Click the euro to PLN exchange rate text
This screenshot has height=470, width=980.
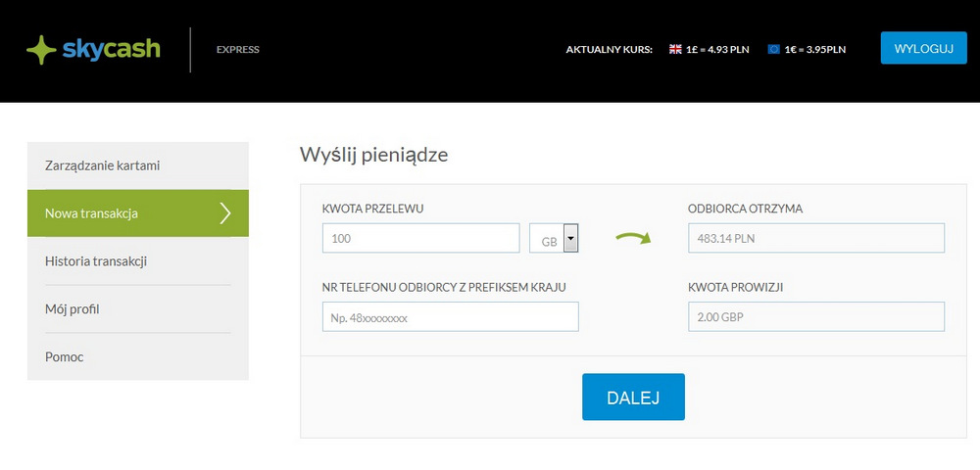(x=815, y=49)
